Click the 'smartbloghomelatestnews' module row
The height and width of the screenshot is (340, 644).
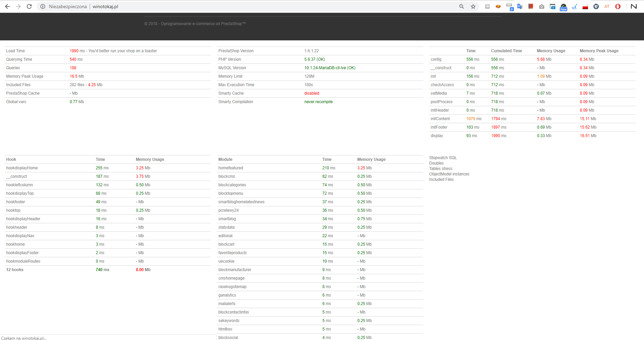tap(320, 202)
